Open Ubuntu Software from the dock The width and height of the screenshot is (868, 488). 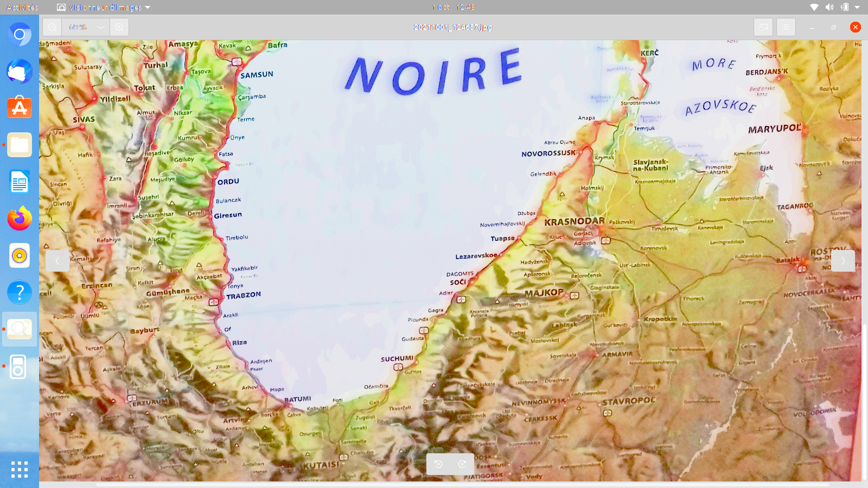pos(20,108)
